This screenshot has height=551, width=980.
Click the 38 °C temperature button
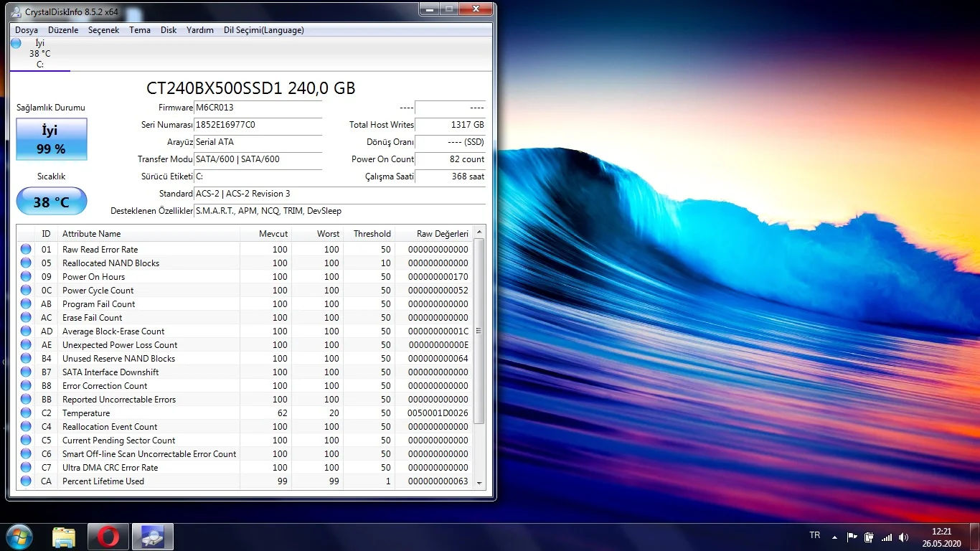pyautogui.click(x=51, y=202)
